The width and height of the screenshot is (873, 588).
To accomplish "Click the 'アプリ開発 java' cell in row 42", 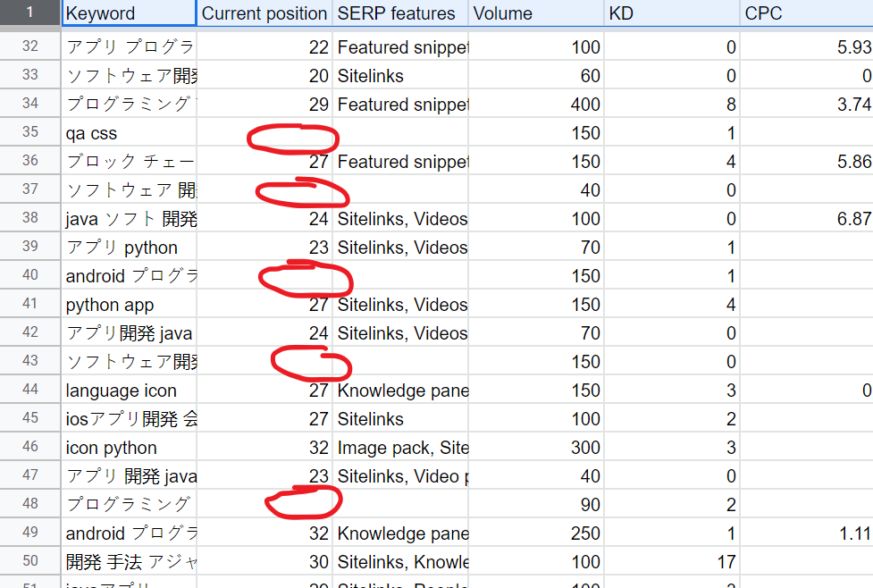I will tap(129, 332).
